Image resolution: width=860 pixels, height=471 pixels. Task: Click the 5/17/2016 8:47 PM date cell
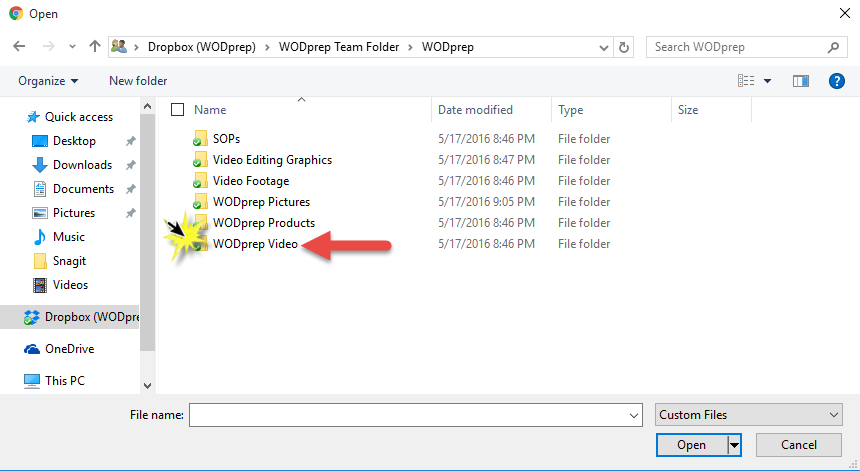point(486,160)
